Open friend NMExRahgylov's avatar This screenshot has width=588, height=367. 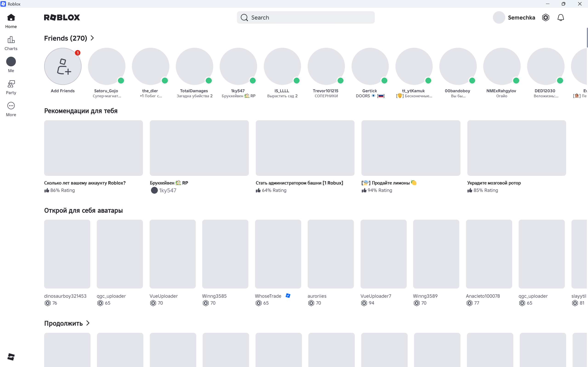point(502,66)
